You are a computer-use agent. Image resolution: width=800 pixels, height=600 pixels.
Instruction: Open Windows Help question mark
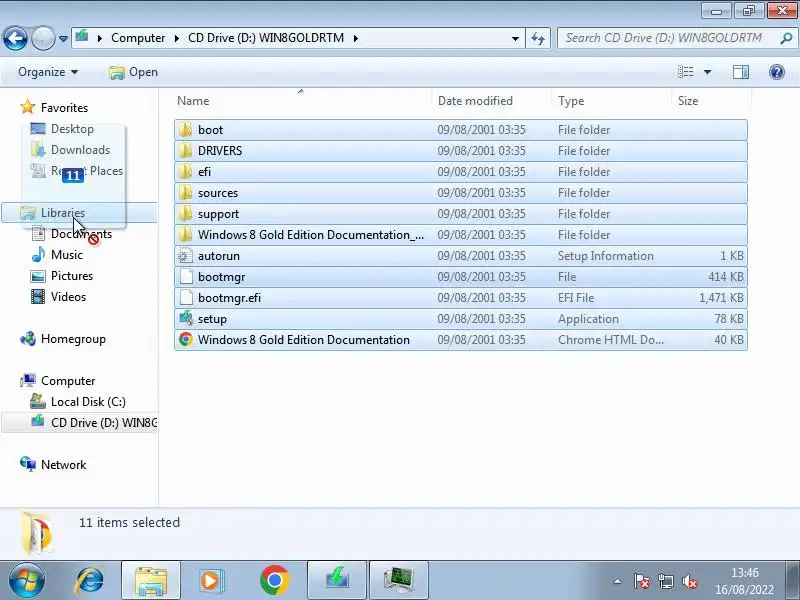click(777, 72)
